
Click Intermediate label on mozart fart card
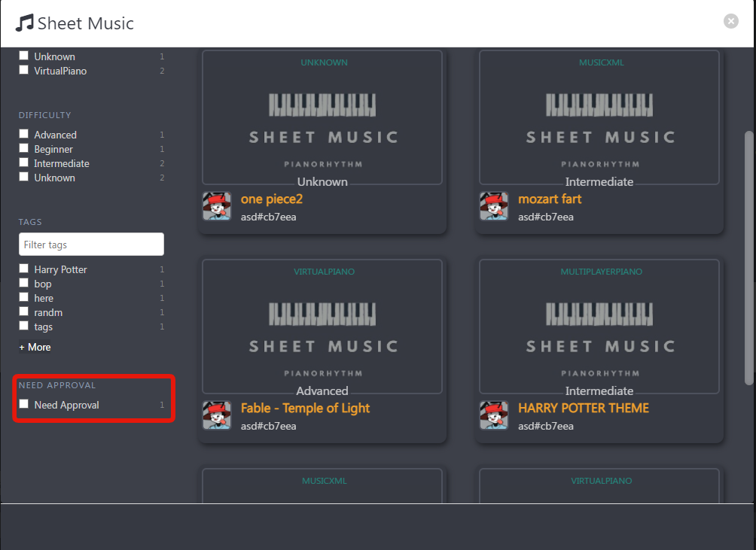pos(599,181)
